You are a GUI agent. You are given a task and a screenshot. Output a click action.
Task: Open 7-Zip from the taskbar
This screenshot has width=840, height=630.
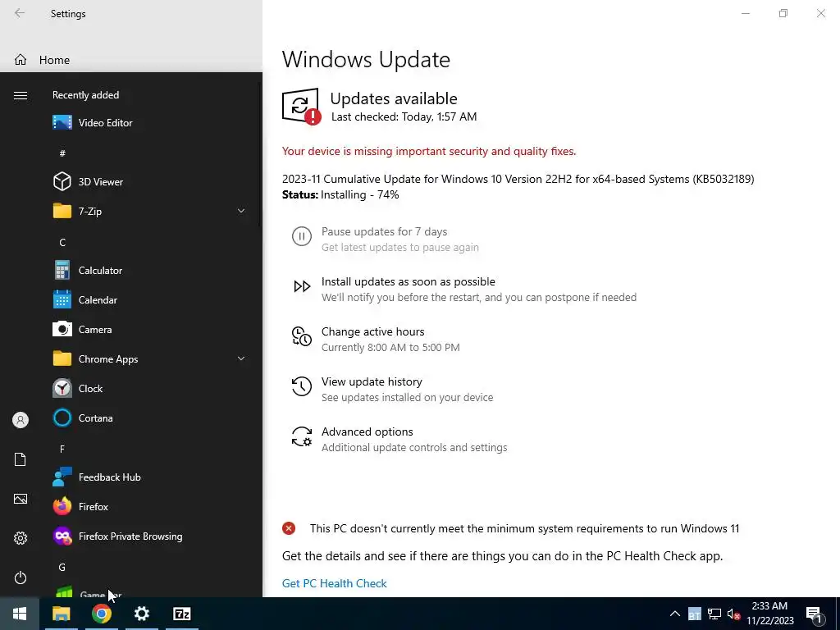(181, 614)
